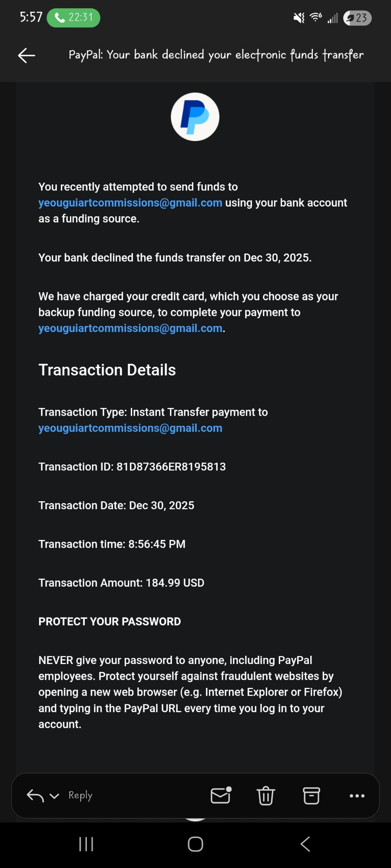Tap the Wi-Fi status icon
Screen dimensions: 391x868
[316, 17]
